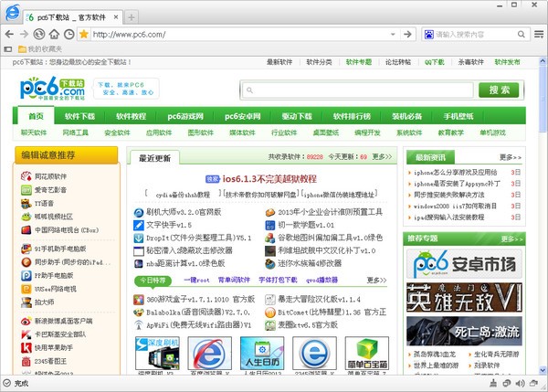Click the page scrollbar up arrow
The height and width of the screenshot is (392, 548).
[543, 61]
